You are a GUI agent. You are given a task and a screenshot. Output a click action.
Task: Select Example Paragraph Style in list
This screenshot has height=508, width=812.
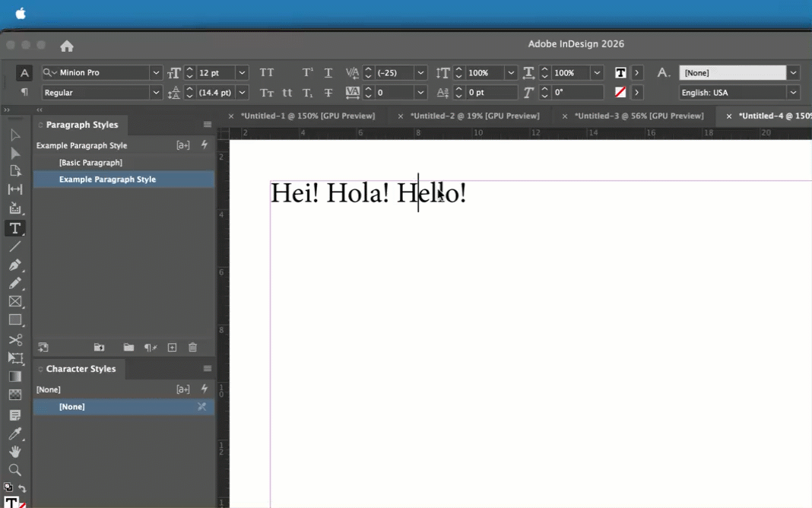[124, 179]
